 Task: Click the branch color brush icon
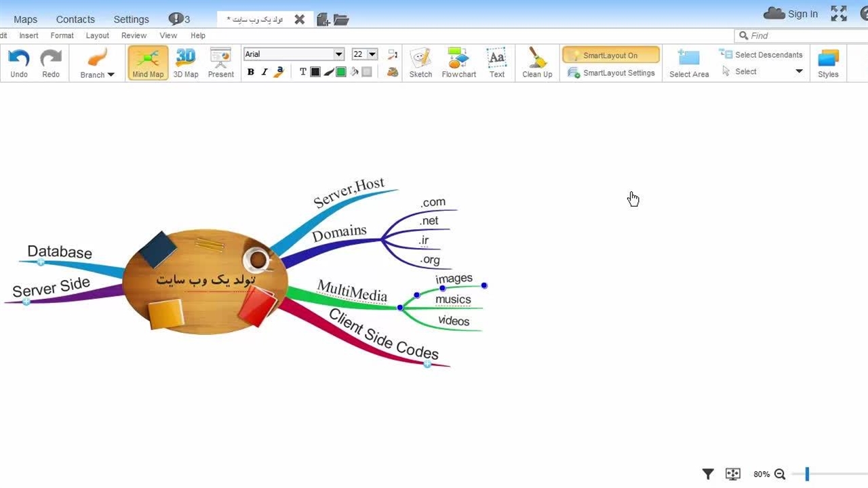329,72
